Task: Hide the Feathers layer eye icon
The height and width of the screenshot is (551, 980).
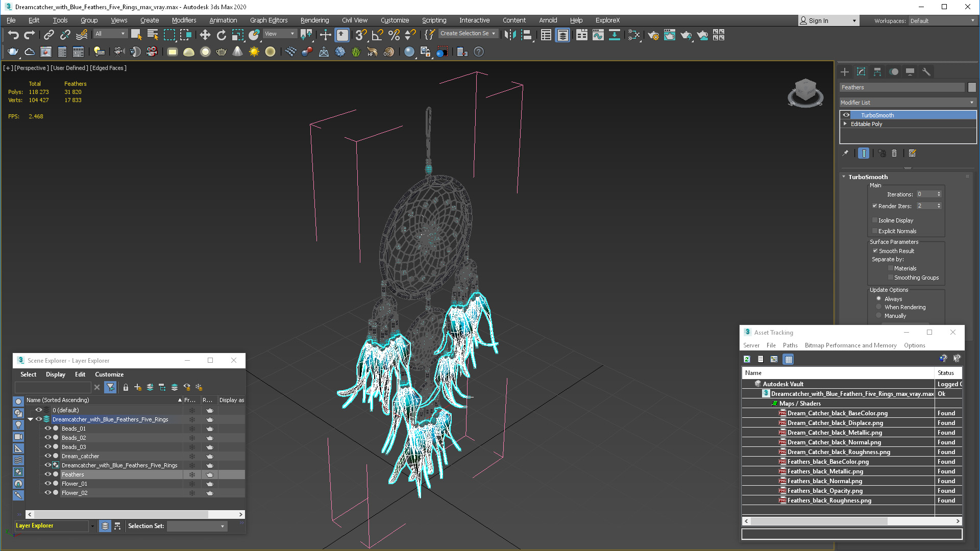Action: coord(47,474)
